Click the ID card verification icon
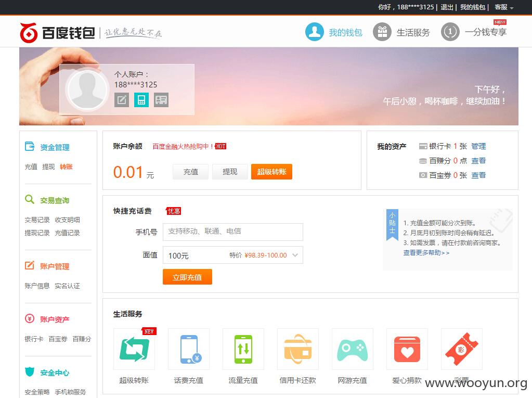 click(161, 100)
